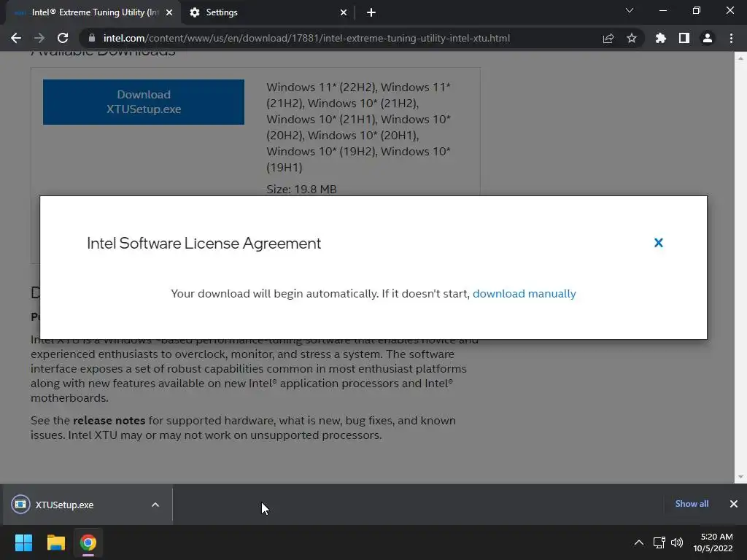Click the page scrollbar down arrow
Screen dimensions: 747x560
(740, 477)
